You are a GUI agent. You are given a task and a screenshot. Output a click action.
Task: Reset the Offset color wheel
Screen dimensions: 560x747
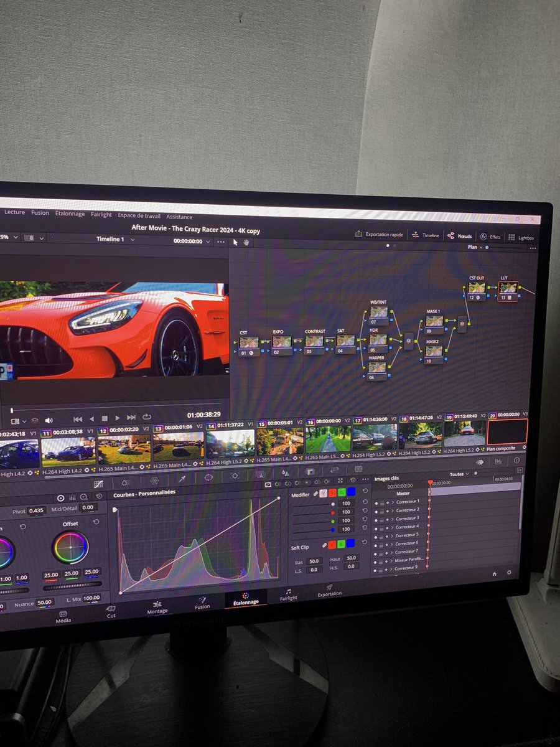96,521
